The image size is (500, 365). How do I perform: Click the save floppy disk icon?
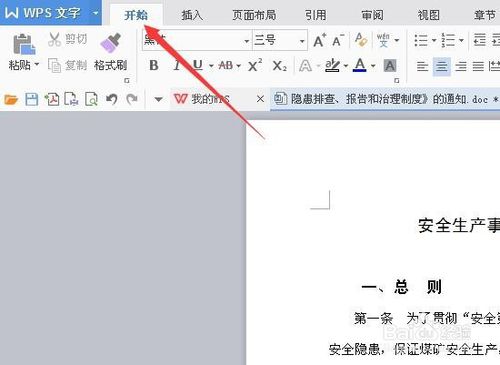coord(32,99)
